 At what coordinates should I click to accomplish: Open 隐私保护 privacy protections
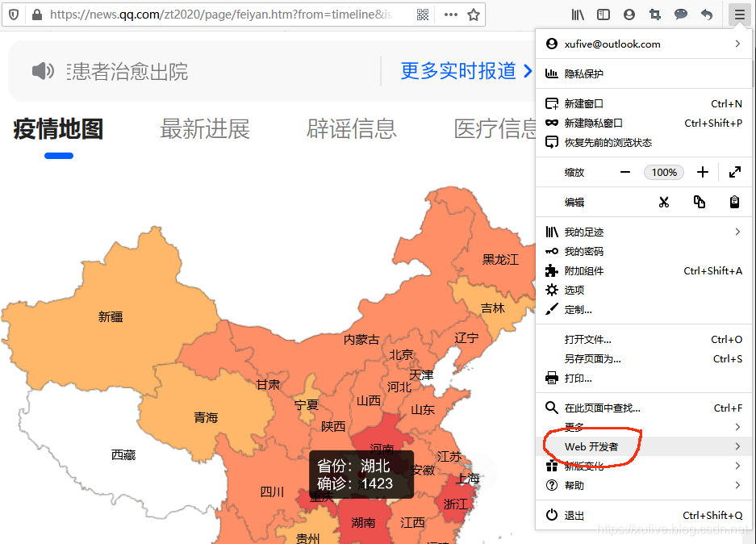(x=644, y=73)
